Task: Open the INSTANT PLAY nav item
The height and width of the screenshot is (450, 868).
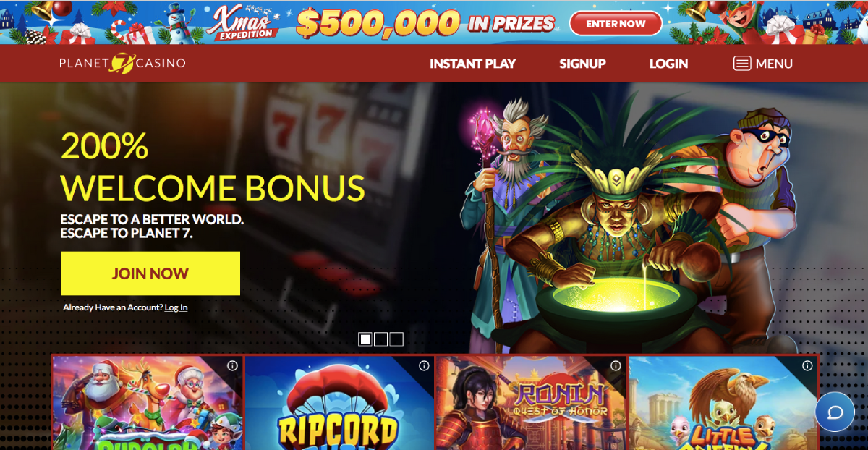Action: [472, 64]
